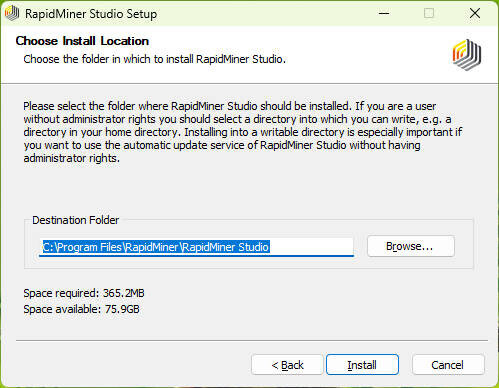Click the 'RapidMiner Studio Setup' window title
499x388 pixels.
click(x=91, y=14)
